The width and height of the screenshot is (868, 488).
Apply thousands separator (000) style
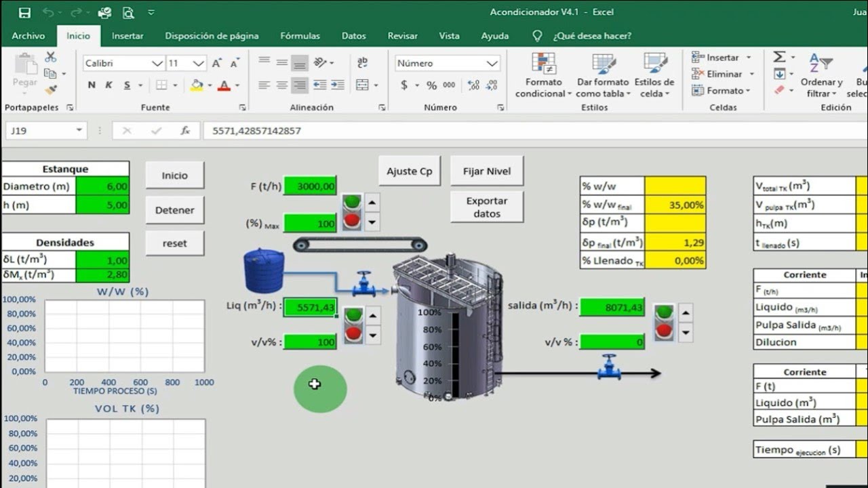[449, 85]
